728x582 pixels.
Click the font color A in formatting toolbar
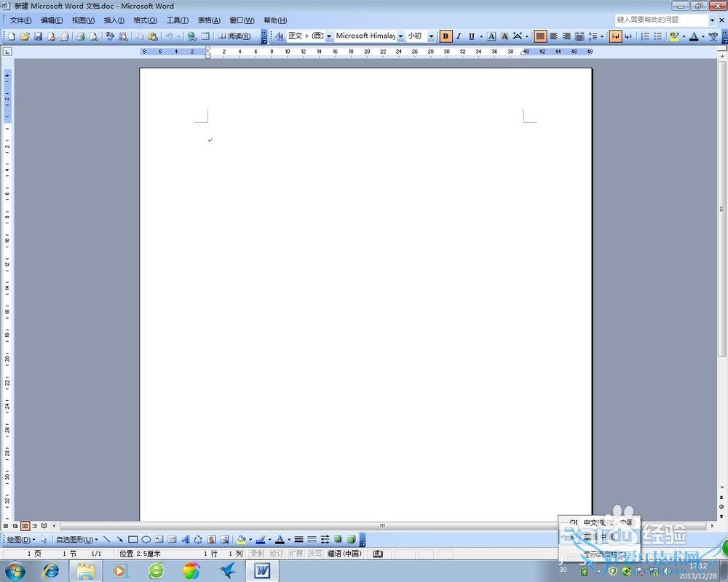(694, 36)
